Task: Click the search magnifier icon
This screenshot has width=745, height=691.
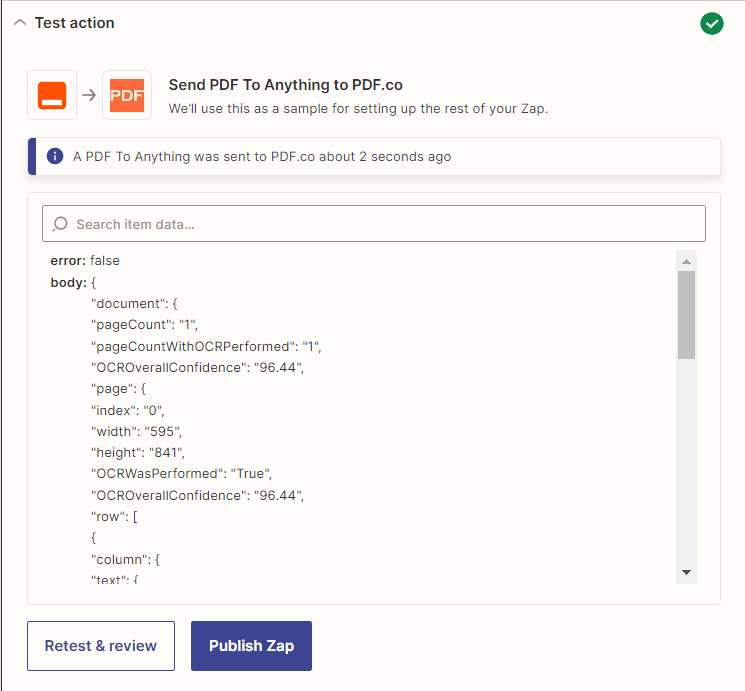Action: coord(60,224)
